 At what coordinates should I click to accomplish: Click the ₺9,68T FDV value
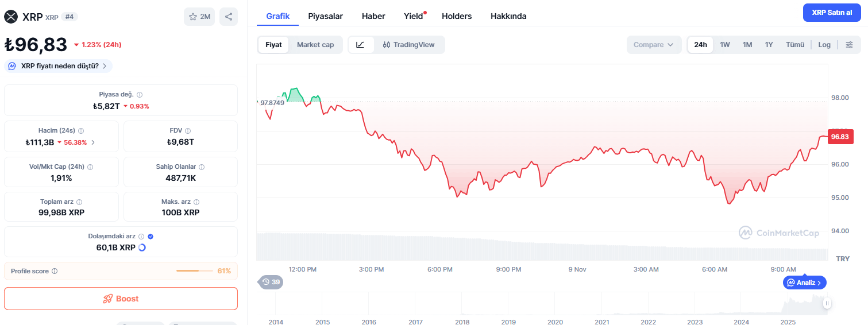(x=180, y=142)
